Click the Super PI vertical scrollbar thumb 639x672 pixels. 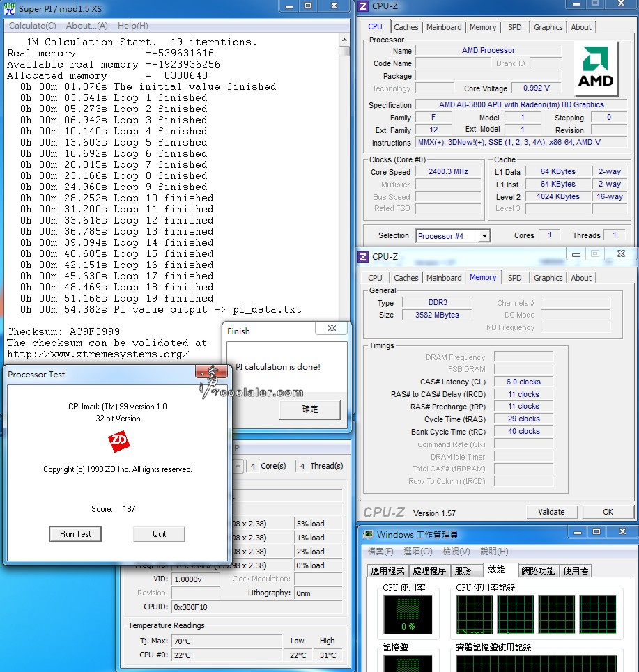[344, 52]
